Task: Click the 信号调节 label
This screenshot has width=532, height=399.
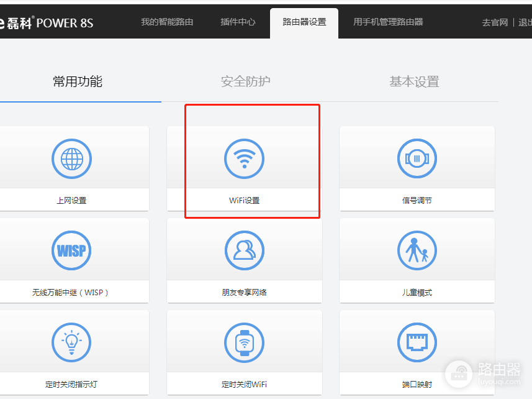Action: tap(417, 201)
